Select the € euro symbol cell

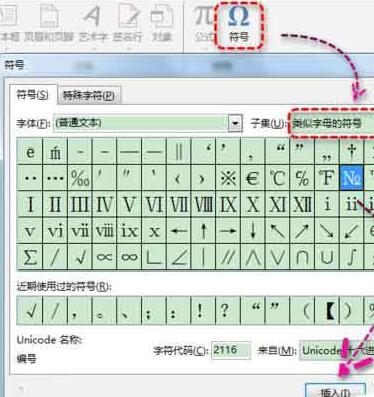(x=253, y=178)
